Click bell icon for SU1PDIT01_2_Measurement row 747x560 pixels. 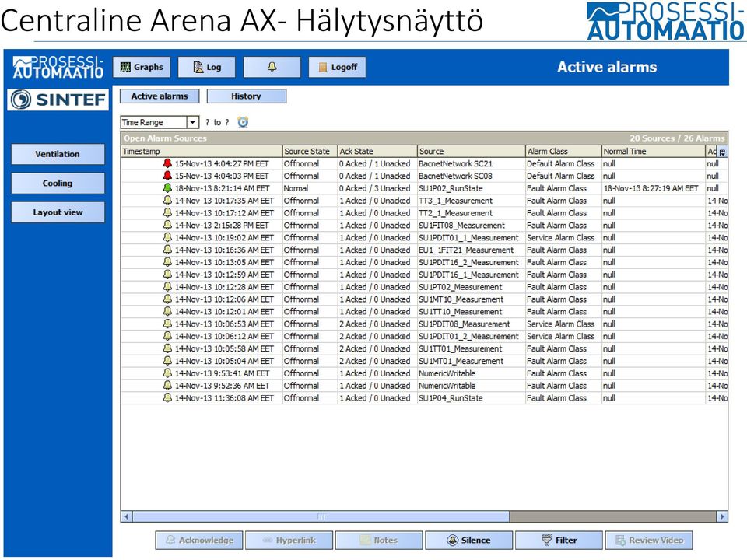click(167, 337)
